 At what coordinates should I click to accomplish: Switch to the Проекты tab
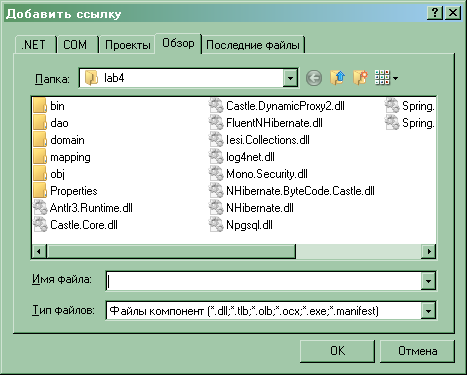click(127, 45)
